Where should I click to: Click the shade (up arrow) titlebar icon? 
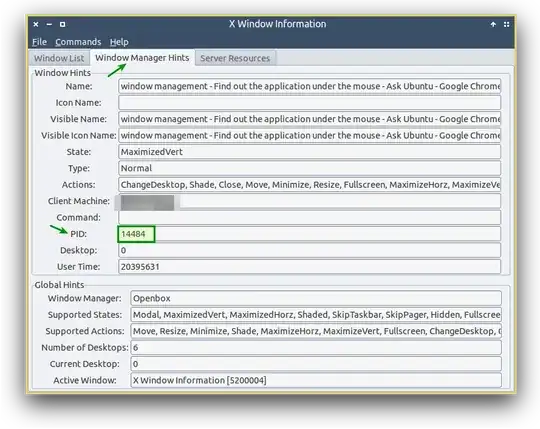[493, 24]
